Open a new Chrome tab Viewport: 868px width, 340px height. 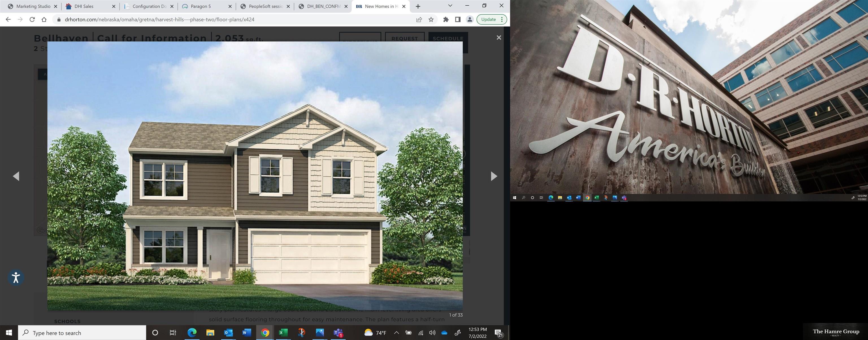[x=418, y=7]
